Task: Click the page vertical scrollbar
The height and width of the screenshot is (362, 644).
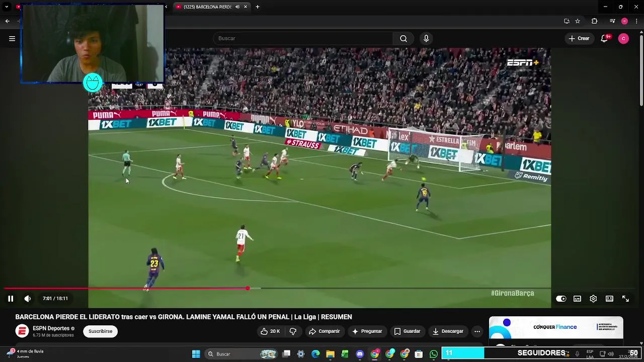Action: [x=641, y=70]
